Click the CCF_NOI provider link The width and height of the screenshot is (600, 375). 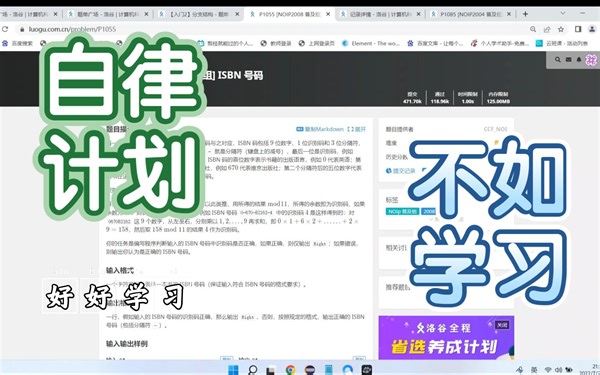tap(495, 129)
